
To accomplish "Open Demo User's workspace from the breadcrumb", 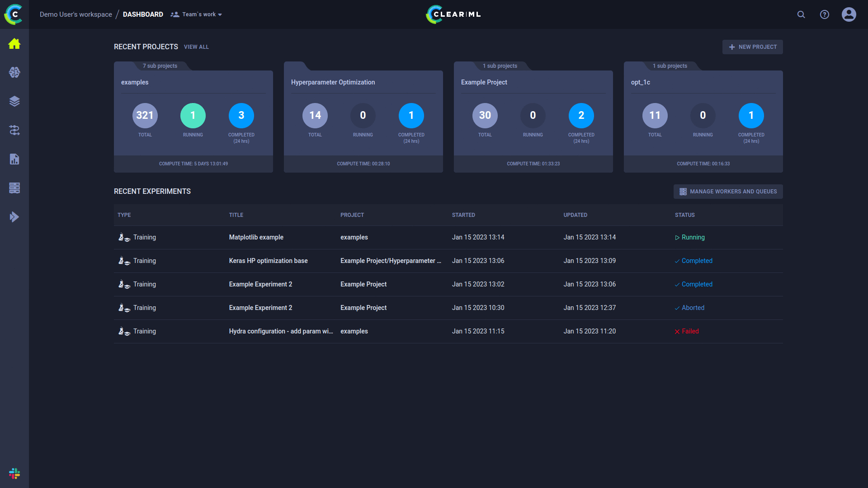I will pyautogui.click(x=75, y=14).
